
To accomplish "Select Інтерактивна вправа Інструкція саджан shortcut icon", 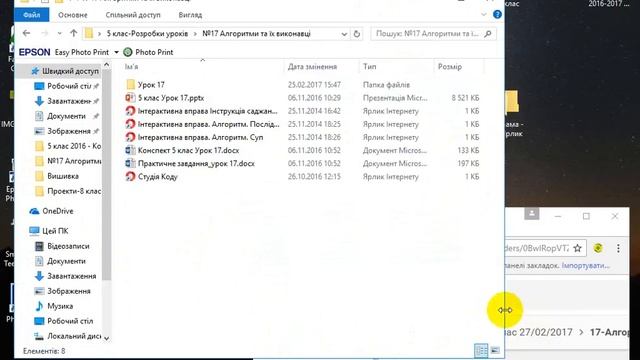I will coord(130,111).
